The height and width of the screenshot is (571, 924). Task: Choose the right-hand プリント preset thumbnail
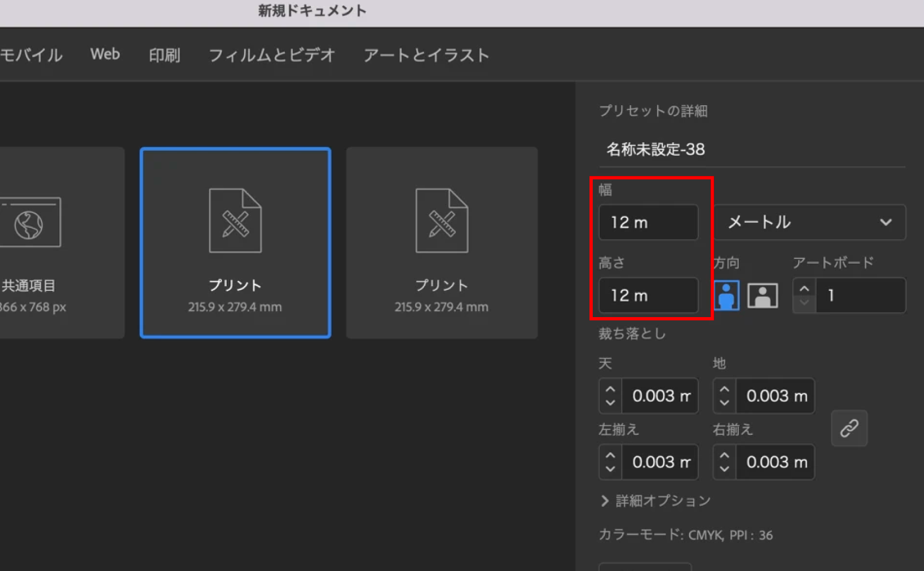[441, 242]
